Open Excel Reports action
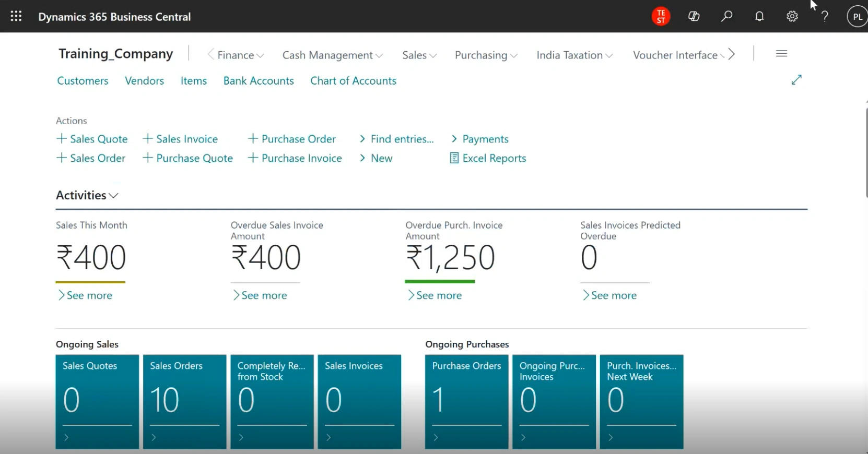 [488, 158]
